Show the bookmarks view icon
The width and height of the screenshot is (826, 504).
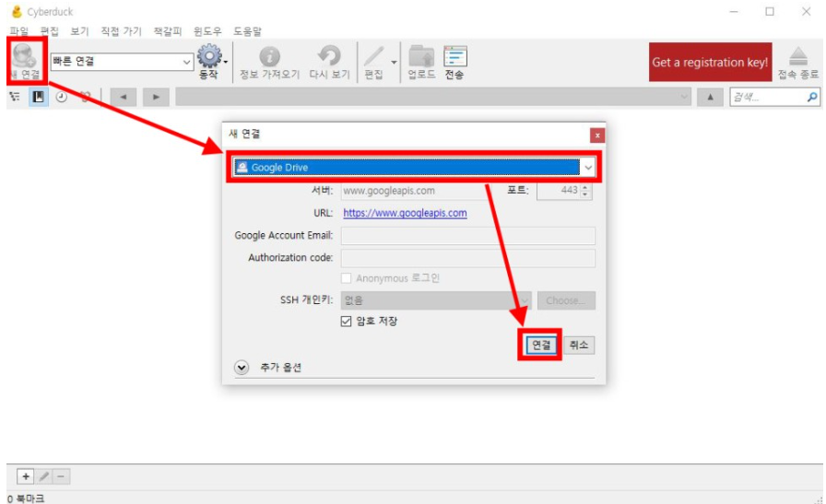(x=39, y=97)
